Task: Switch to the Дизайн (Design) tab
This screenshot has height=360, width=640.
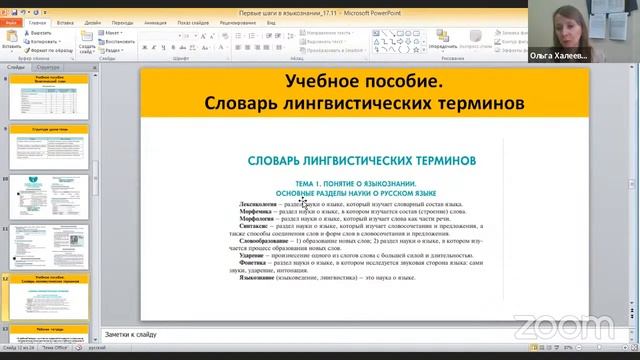Action: [x=93, y=23]
